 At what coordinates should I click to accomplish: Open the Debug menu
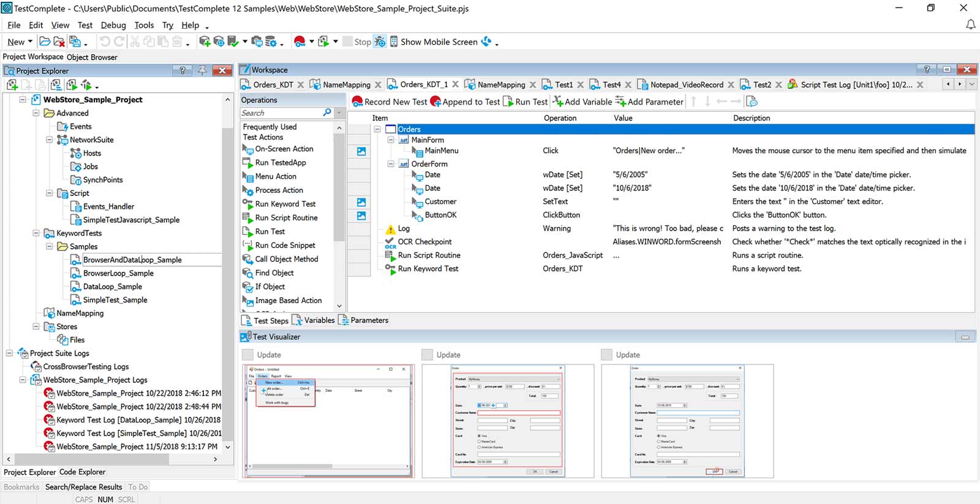coord(113,25)
